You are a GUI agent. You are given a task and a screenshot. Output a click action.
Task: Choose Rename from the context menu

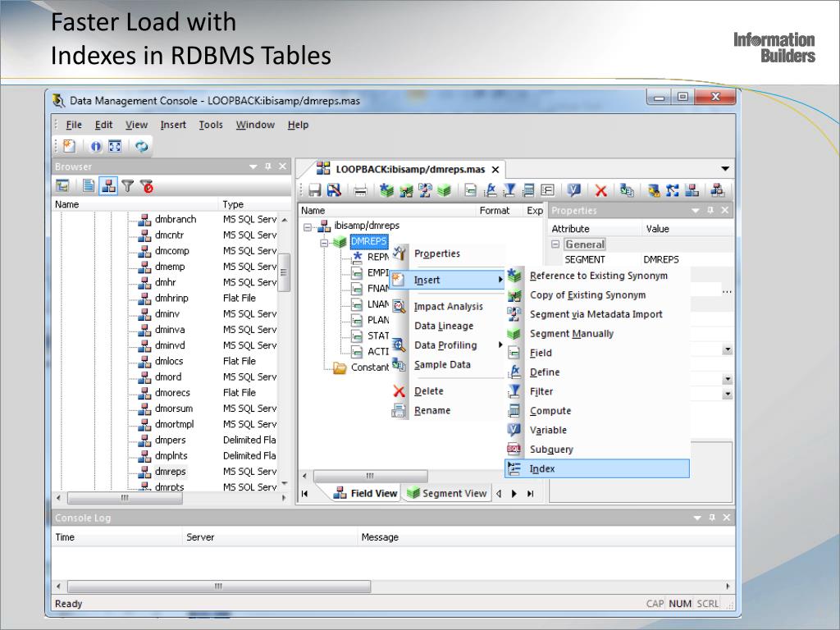[447, 410]
